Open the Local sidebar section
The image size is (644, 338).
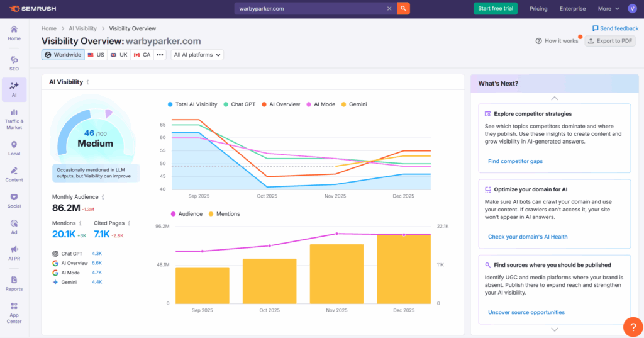[x=14, y=149]
